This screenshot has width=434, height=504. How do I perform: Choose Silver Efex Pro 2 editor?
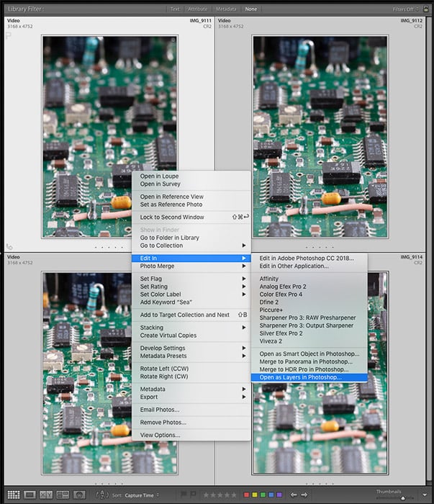click(x=309, y=333)
